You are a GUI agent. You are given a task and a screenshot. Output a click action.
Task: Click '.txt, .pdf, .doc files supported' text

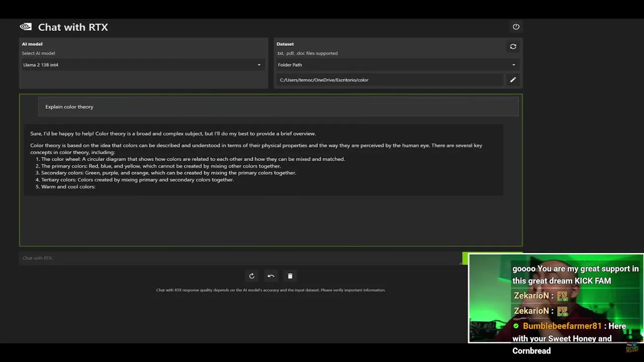pyautogui.click(x=307, y=53)
